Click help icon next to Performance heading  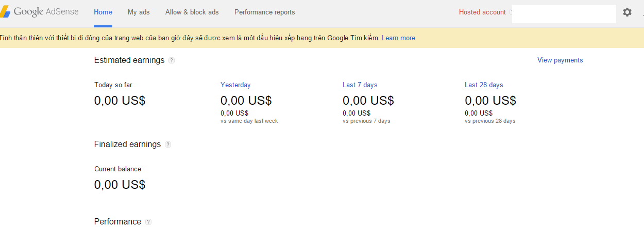148,222
